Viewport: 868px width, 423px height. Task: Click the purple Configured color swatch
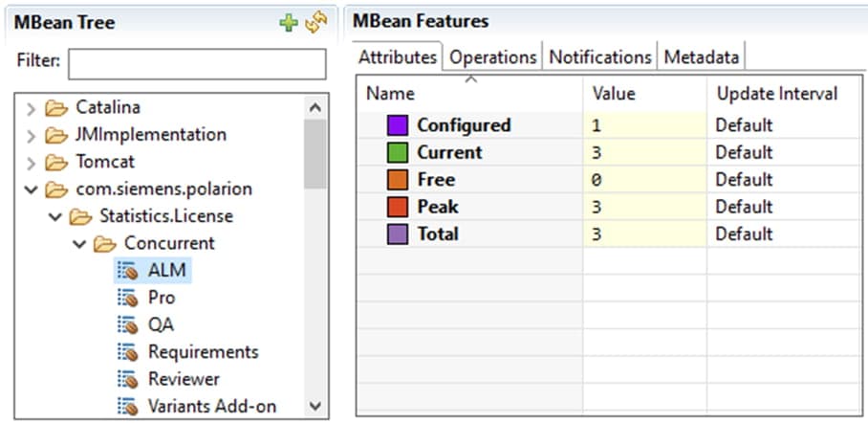pyautogui.click(x=397, y=125)
